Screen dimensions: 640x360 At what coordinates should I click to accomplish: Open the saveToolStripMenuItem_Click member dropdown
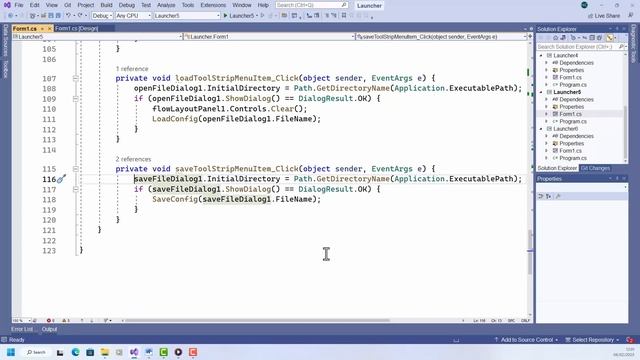tap(441, 37)
